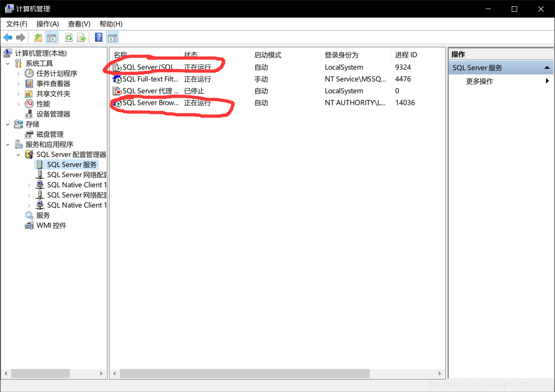
Task: Click the 性能 performance monitor icon
Action: (29, 104)
